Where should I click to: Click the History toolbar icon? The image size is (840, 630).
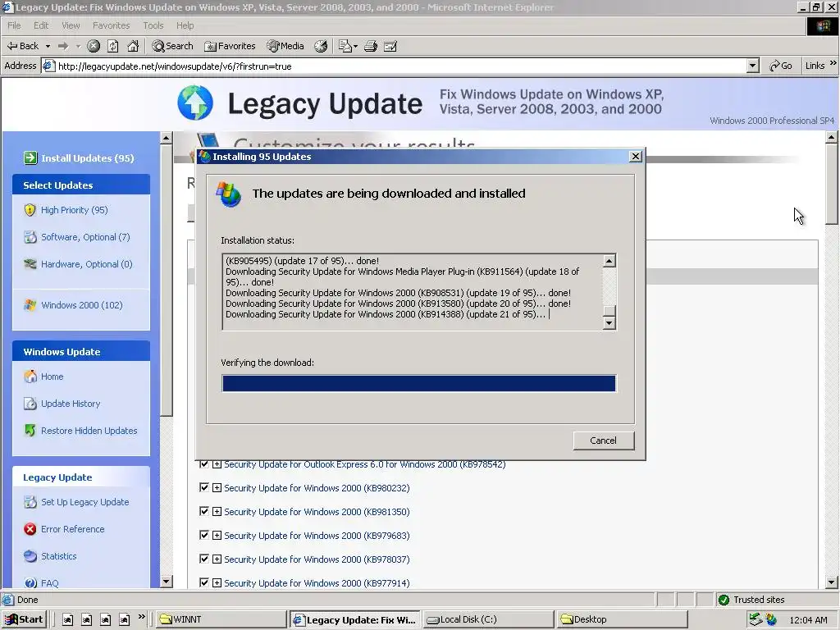pos(321,46)
